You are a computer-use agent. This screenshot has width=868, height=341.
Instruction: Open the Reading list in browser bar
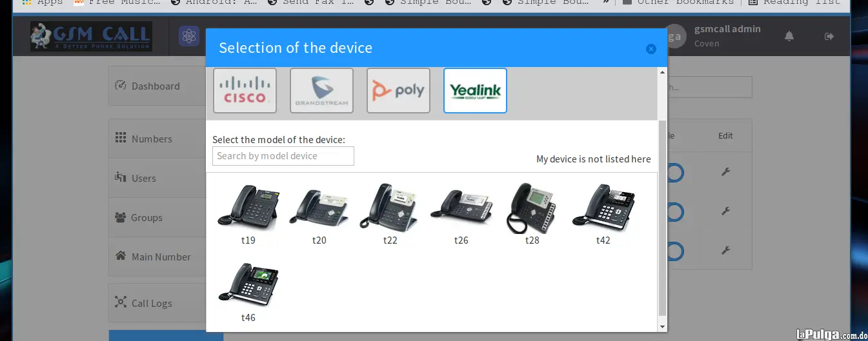click(796, 3)
